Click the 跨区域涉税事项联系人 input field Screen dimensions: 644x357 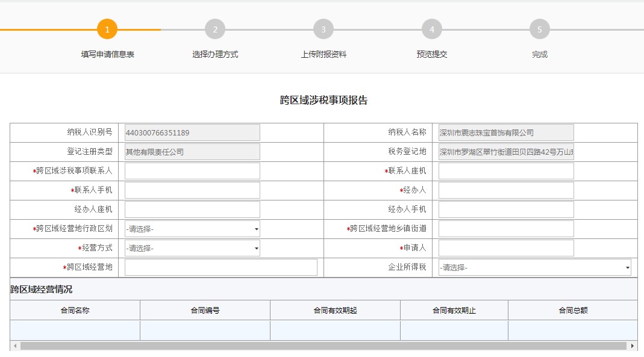[192, 171]
